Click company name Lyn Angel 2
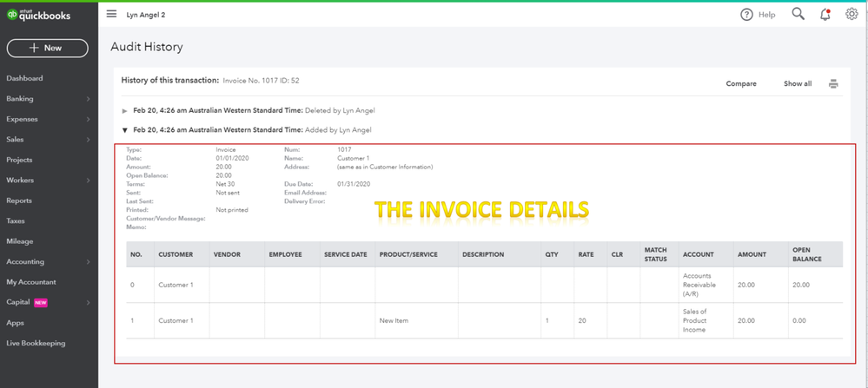Image resolution: width=868 pixels, height=388 pixels. (146, 15)
